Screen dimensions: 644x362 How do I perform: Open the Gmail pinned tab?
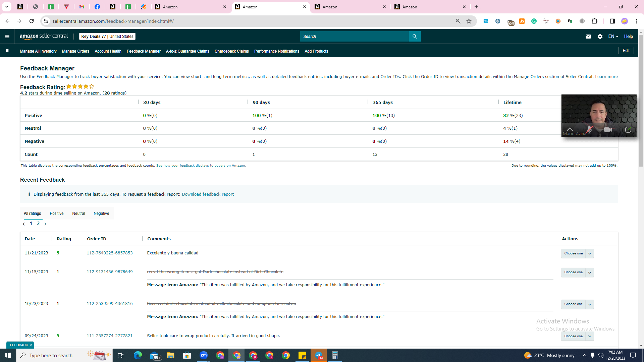click(82, 7)
